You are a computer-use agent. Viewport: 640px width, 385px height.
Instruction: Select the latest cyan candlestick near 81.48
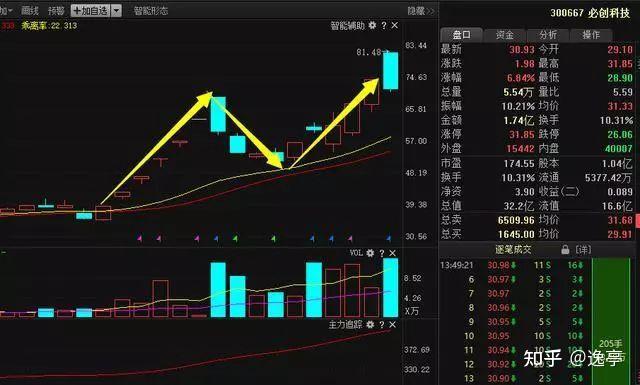tap(391, 71)
